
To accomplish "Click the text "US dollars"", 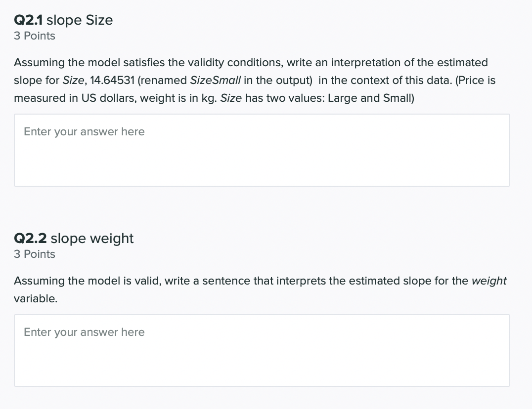I will (x=110, y=98).
